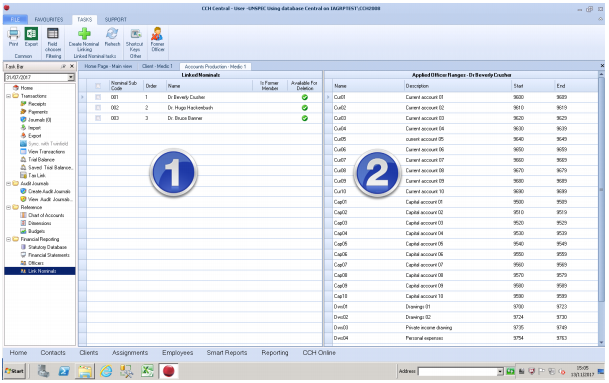Click Employees in bottom navigation

click(177, 353)
